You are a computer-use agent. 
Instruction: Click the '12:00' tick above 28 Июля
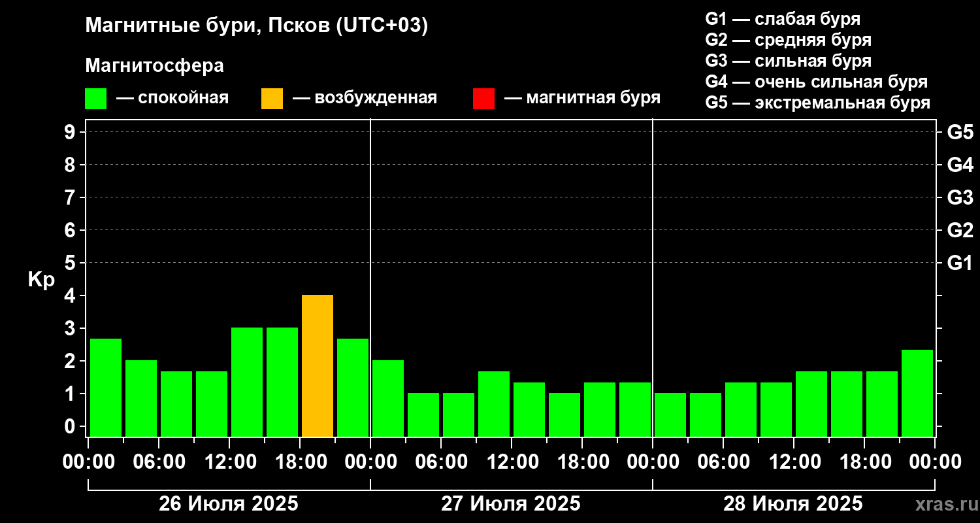click(794, 462)
